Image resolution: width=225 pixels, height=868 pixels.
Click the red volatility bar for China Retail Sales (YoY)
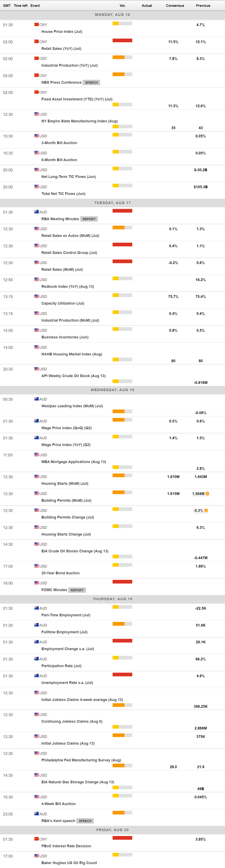click(122, 40)
